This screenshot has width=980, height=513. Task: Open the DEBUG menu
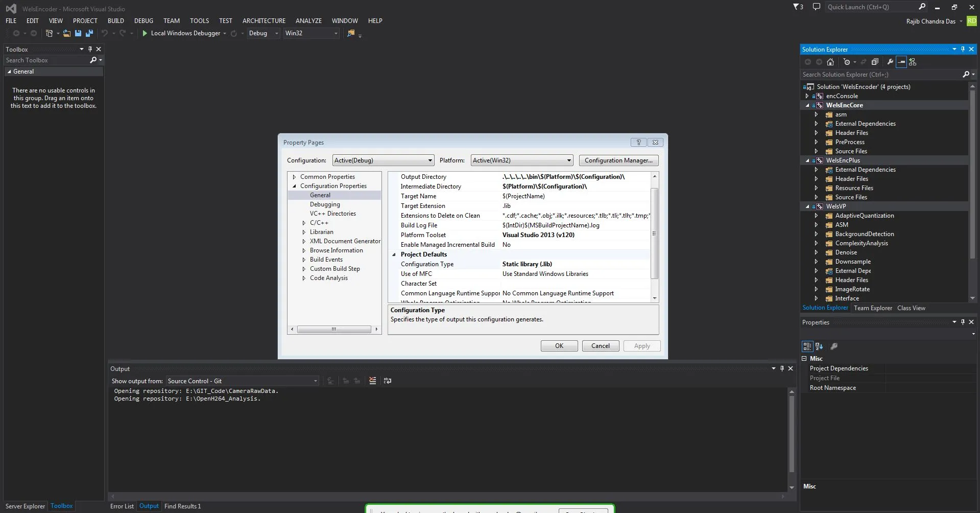pos(144,21)
